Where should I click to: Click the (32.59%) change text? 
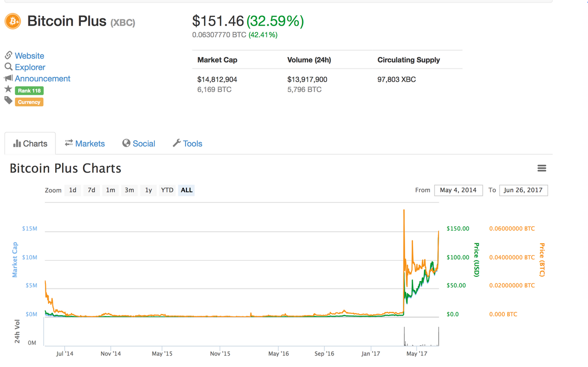(x=275, y=21)
